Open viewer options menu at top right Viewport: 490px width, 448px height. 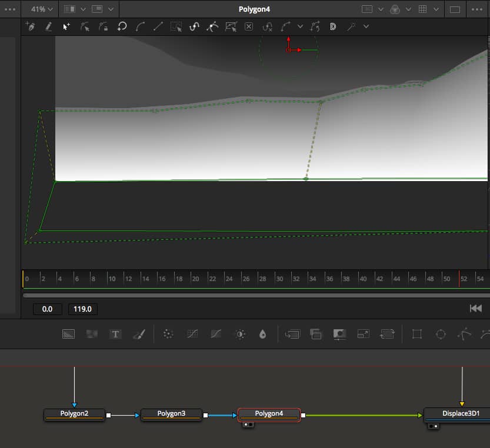(x=477, y=9)
